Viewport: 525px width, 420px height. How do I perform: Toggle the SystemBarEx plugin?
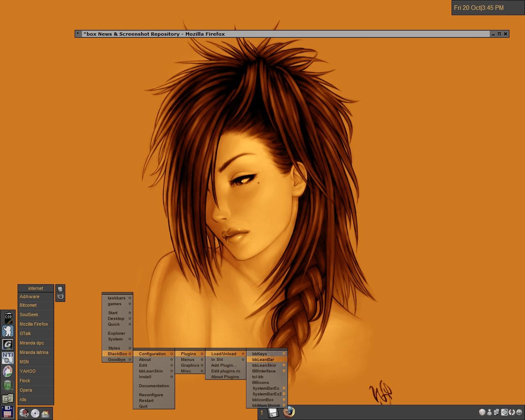click(x=267, y=388)
